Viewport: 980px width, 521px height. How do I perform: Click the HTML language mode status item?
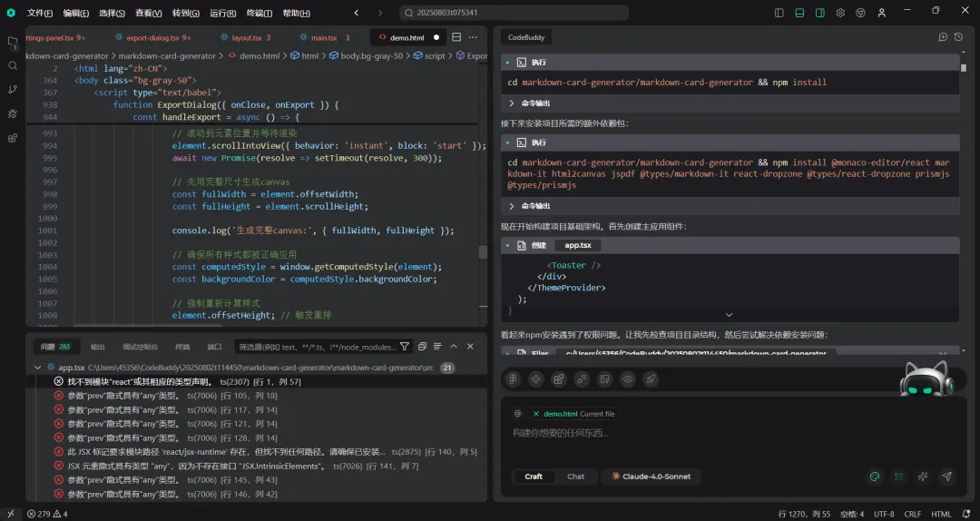pos(941,514)
